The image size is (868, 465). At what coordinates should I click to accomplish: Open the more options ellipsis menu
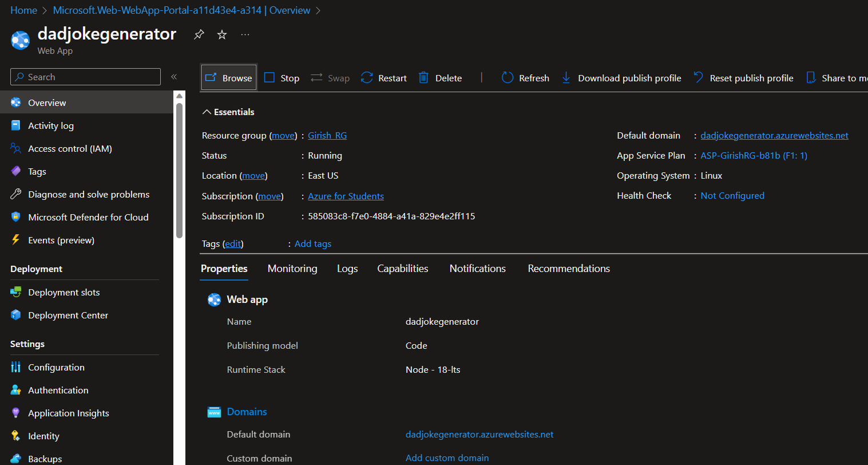pos(245,35)
